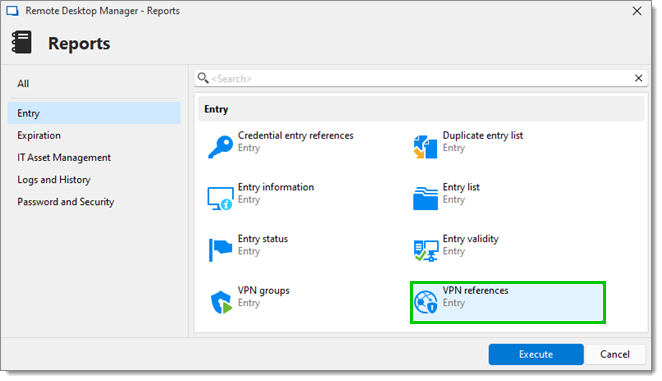Select Entry status report text
The image size is (662, 381).
click(263, 239)
